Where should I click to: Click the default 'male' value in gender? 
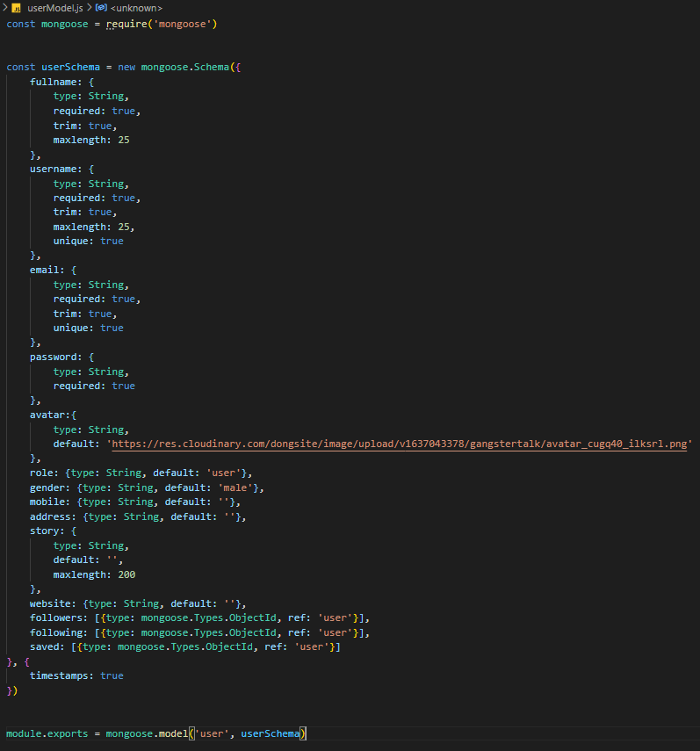click(x=234, y=487)
